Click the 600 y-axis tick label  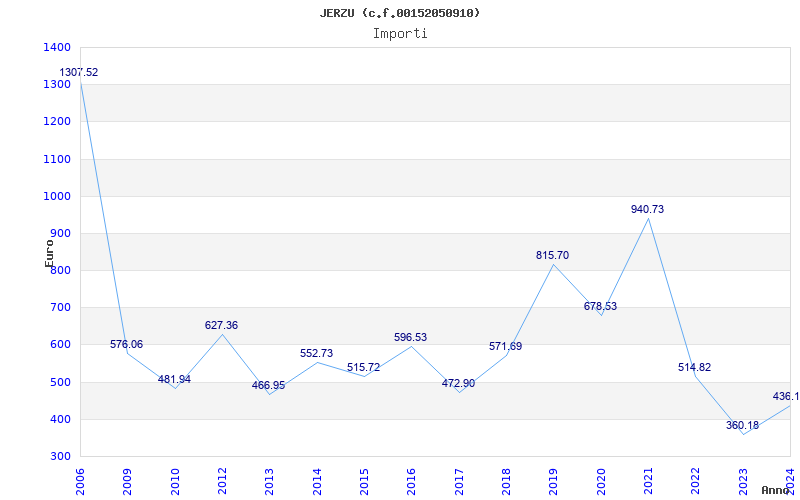coord(60,345)
